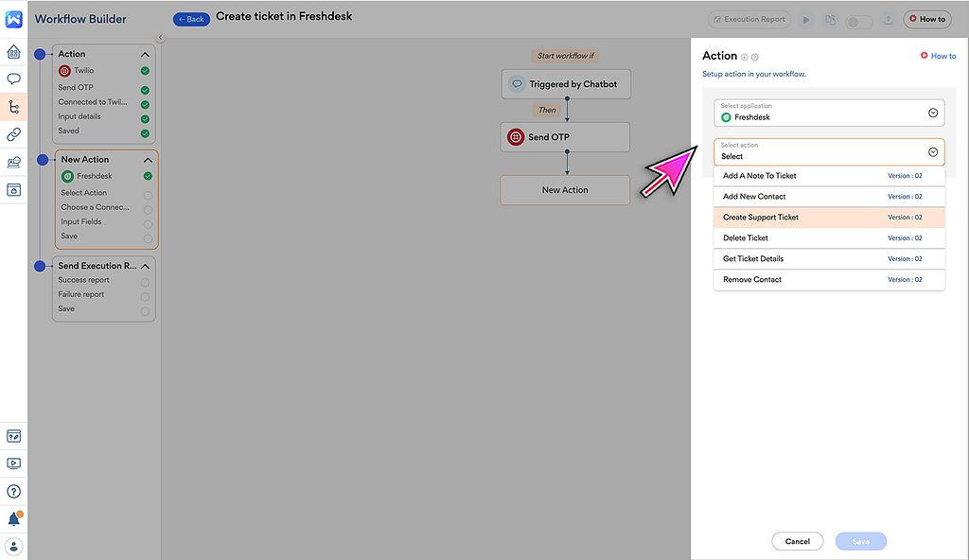
Task: Open the Execution Report button
Action: (749, 20)
